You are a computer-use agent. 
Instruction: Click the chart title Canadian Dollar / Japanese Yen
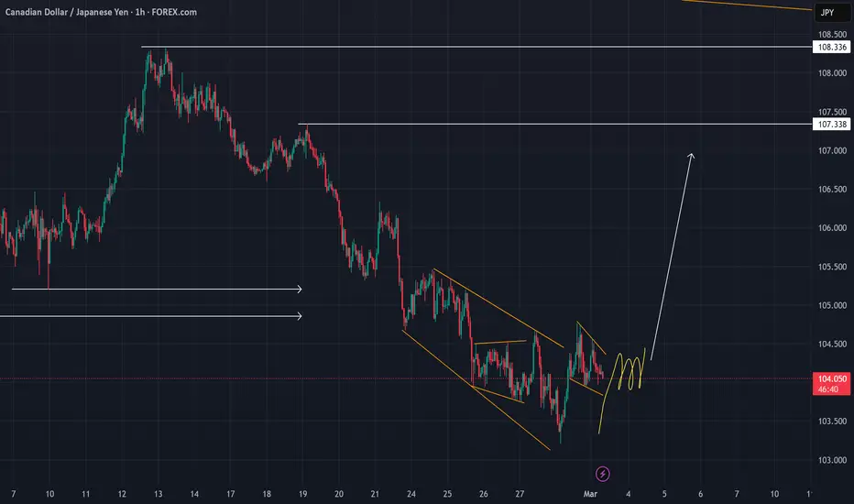(x=67, y=12)
